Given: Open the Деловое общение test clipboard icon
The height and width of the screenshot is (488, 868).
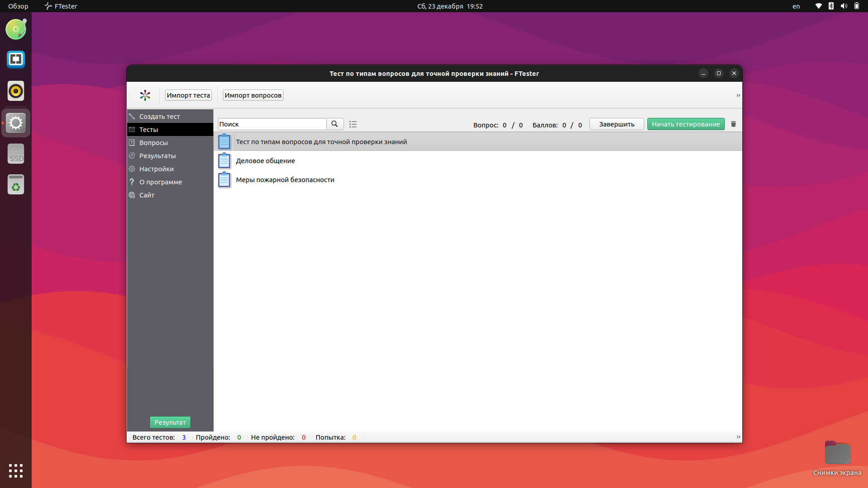Looking at the screenshot, I should [224, 161].
